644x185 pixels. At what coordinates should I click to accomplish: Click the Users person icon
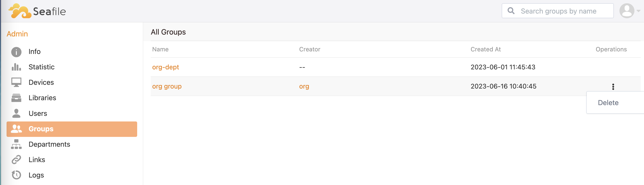coord(16,113)
